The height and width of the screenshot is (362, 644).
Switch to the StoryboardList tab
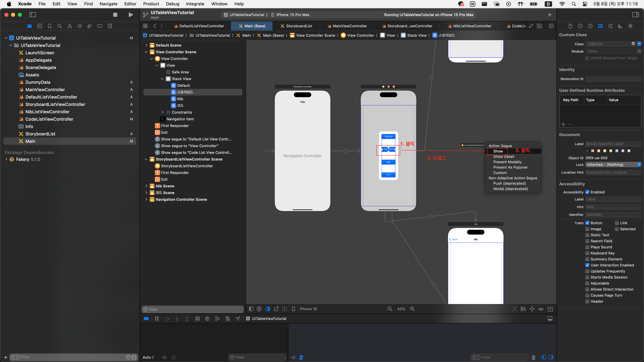tap(296, 26)
